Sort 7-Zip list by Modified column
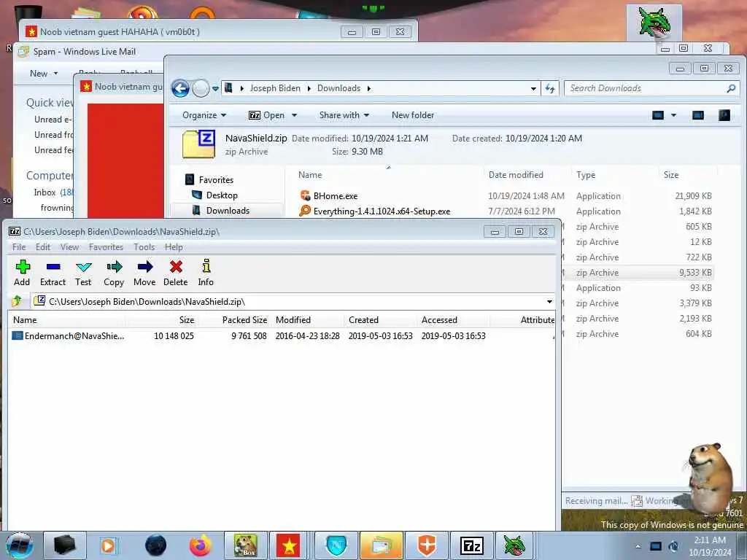 tap(308, 320)
